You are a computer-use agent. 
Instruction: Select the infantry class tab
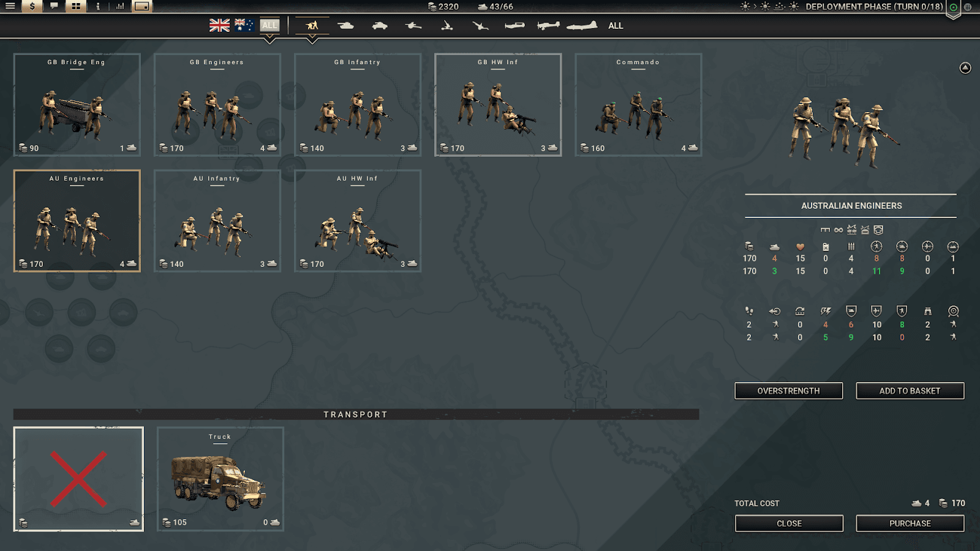tap(312, 26)
